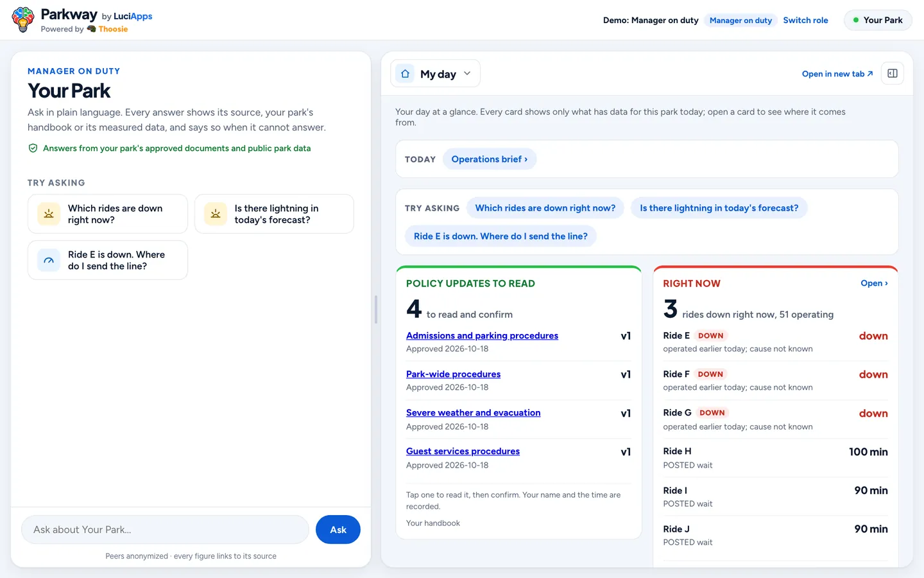The width and height of the screenshot is (924, 578).
Task: Click the Ride H 100 min wait row
Action: [x=775, y=458]
